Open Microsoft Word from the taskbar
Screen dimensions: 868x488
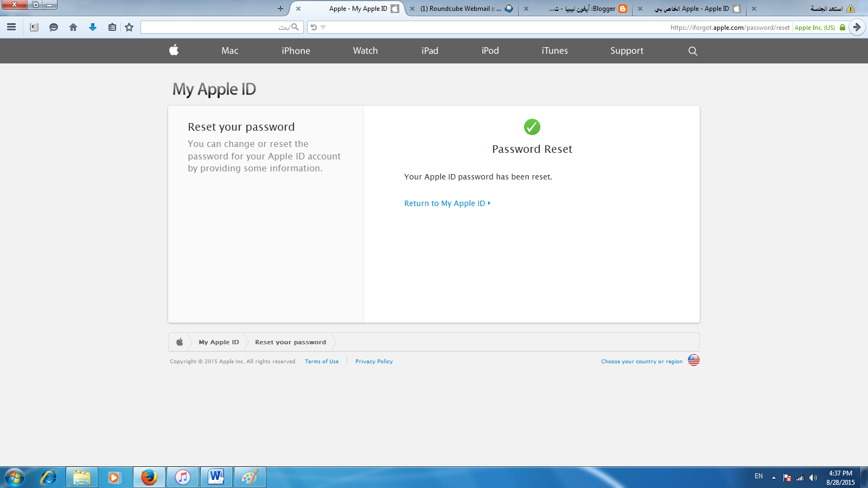[x=216, y=478]
